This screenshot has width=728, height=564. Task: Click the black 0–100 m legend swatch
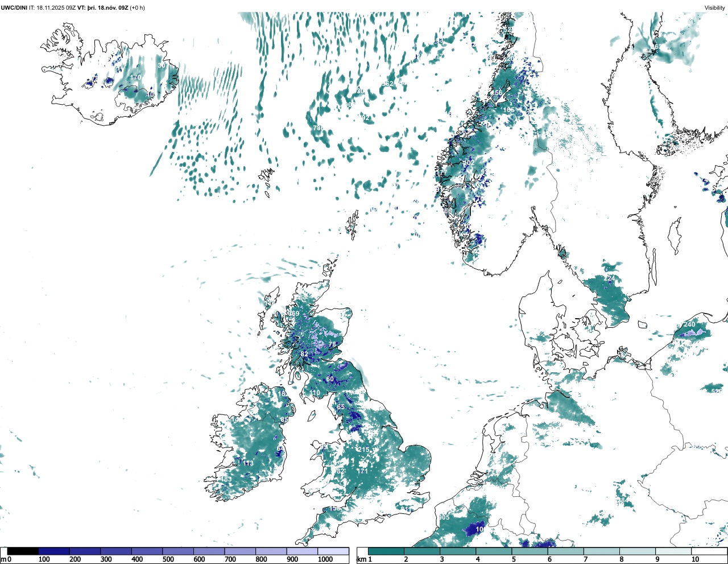click(x=23, y=551)
